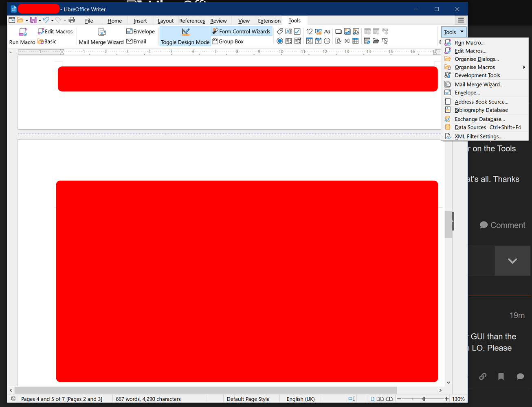Click the Email ribbon button
The height and width of the screenshot is (407, 532).
(136, 42)
